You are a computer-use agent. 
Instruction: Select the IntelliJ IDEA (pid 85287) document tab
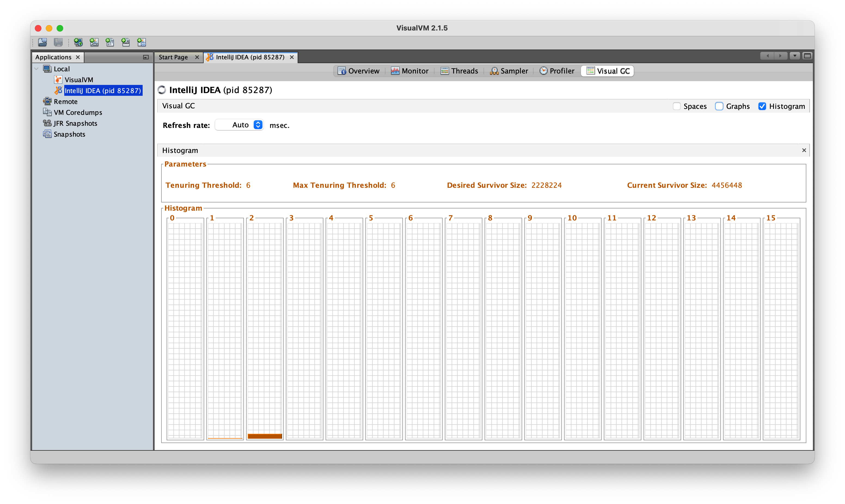tap(250, 57)
